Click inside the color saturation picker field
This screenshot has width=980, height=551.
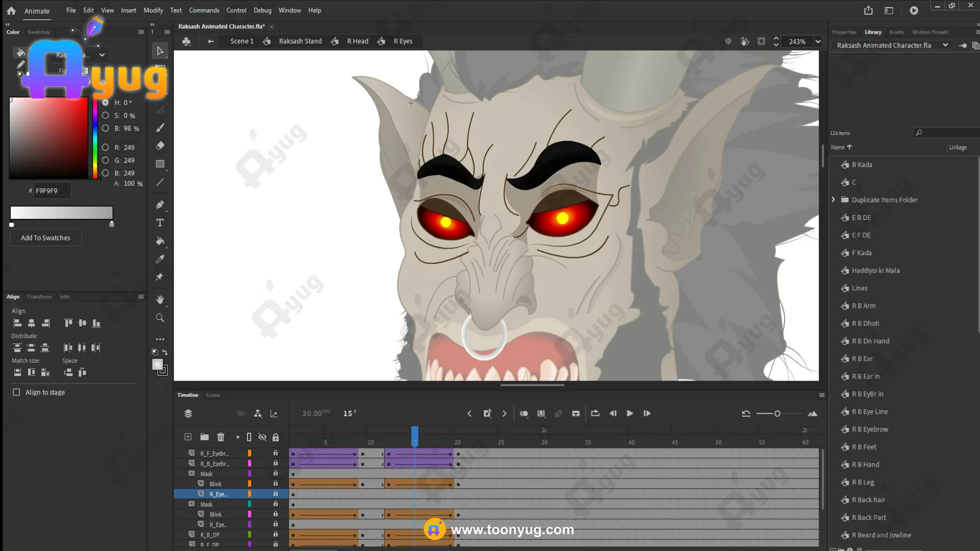pos(48,138)
